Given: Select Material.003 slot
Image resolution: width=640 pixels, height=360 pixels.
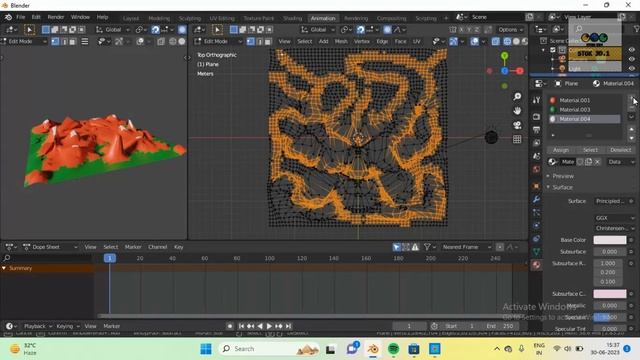Looking at the screenshot, I should pyautogui.click(x=584, y=109).
